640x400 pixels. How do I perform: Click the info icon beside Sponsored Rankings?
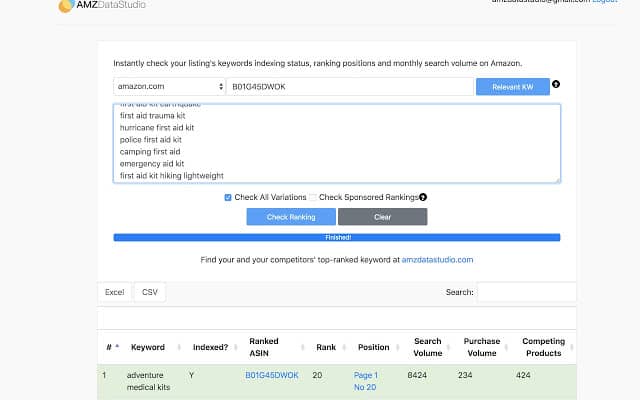point(423,197)
